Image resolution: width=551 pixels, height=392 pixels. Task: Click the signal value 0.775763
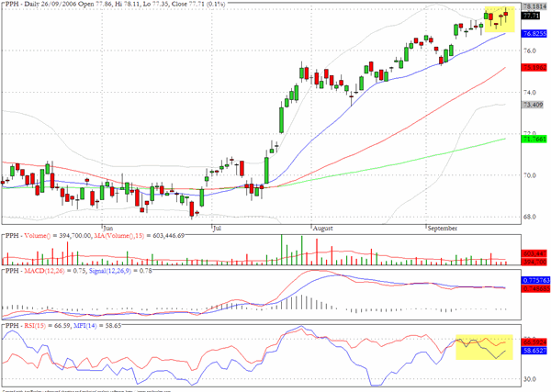tap(534, 280)
